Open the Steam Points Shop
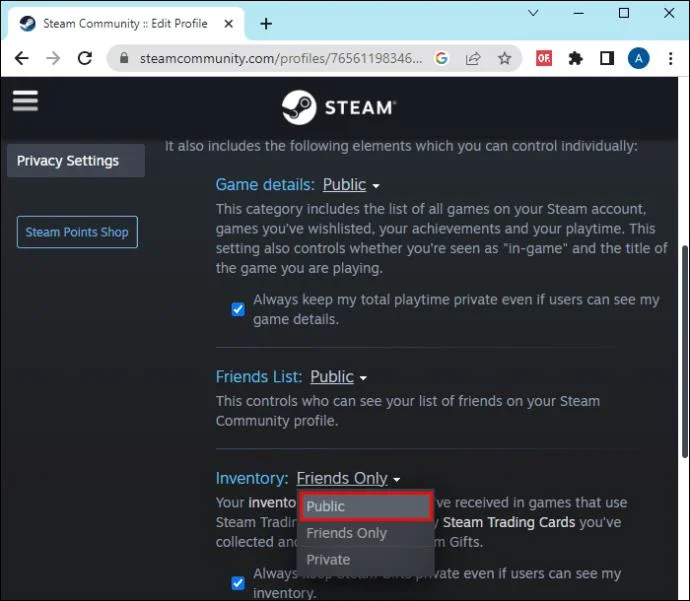 [x=77, y=232]
